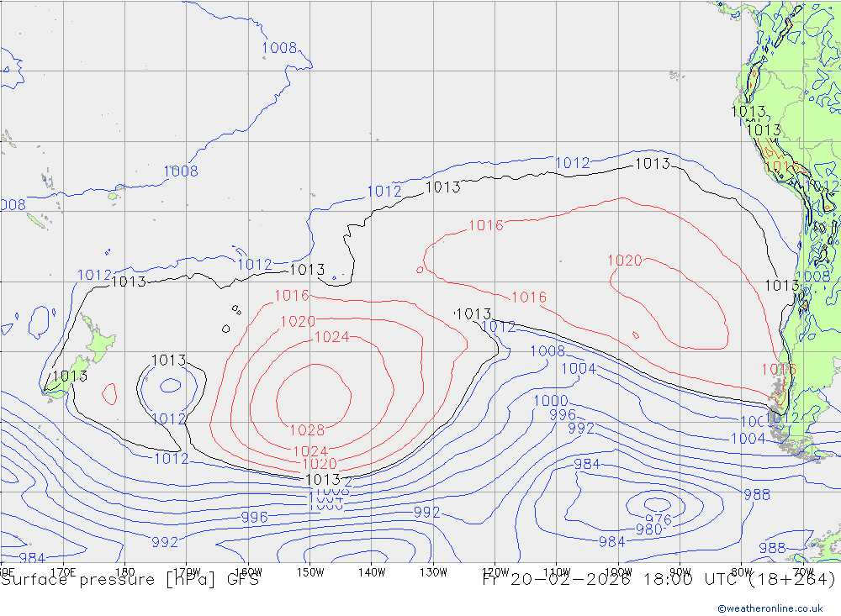This screenshot has height=616, width=841.
Task: Select the 80W longitude label
Action: (742, 572)
